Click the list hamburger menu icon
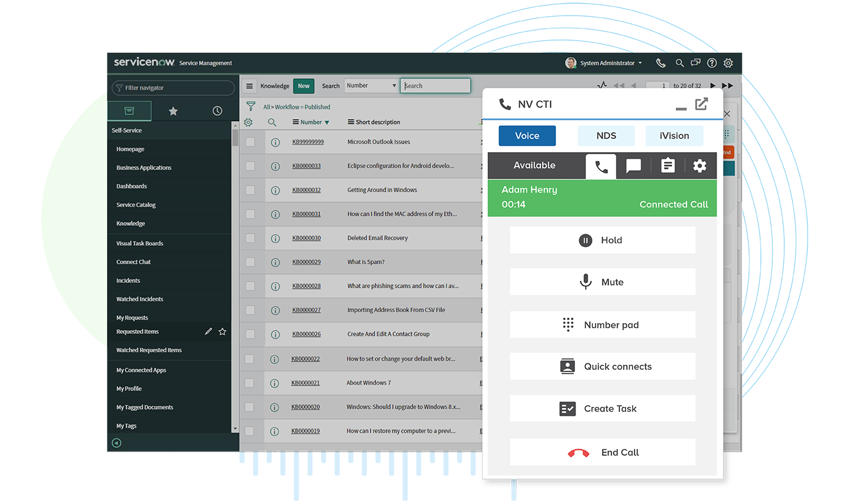Screen dimensions: 849x504 (249, 86)
